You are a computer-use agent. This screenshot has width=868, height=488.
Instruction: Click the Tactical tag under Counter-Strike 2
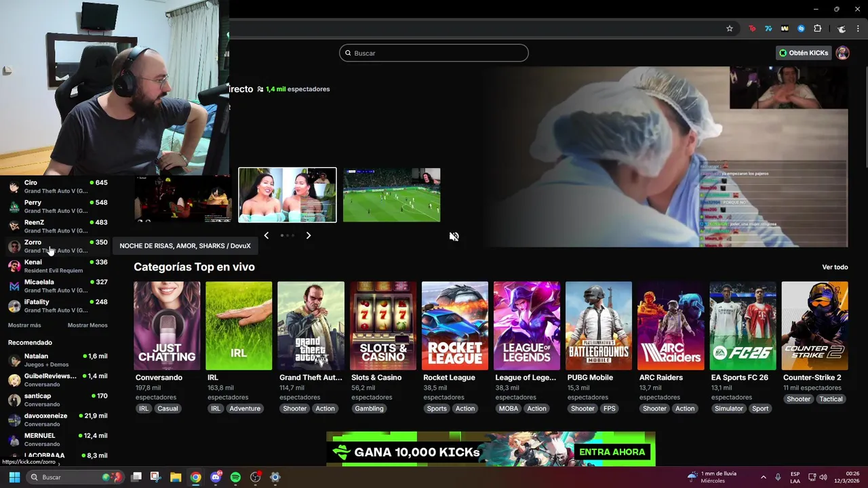(x=831, y=399)
